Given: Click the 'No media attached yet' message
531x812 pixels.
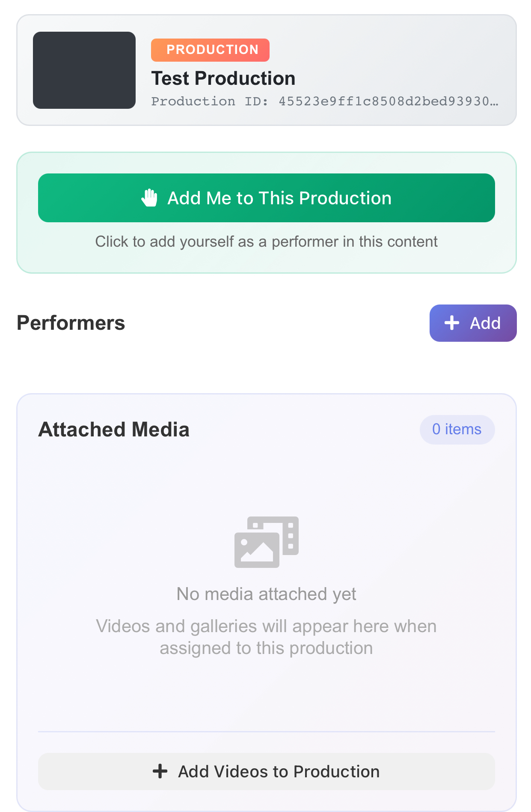Looking at the screenshot, I should tap(266, 594).
